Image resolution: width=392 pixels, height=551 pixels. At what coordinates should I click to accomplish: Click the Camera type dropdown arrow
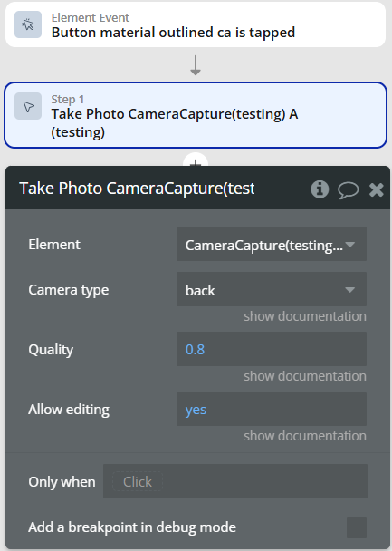349,290
